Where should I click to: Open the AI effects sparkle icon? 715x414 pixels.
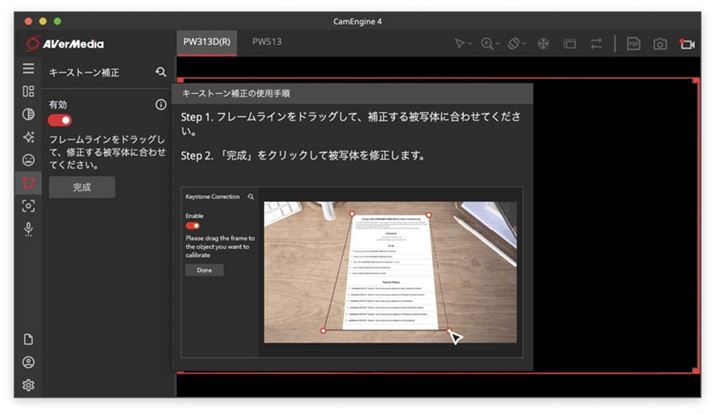(28, 137)
